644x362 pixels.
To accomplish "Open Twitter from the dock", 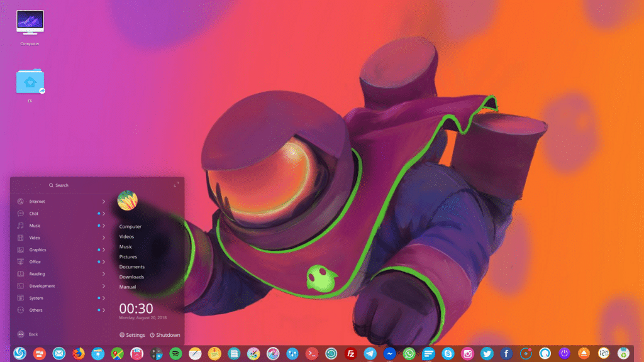I will tap(487, 353).
